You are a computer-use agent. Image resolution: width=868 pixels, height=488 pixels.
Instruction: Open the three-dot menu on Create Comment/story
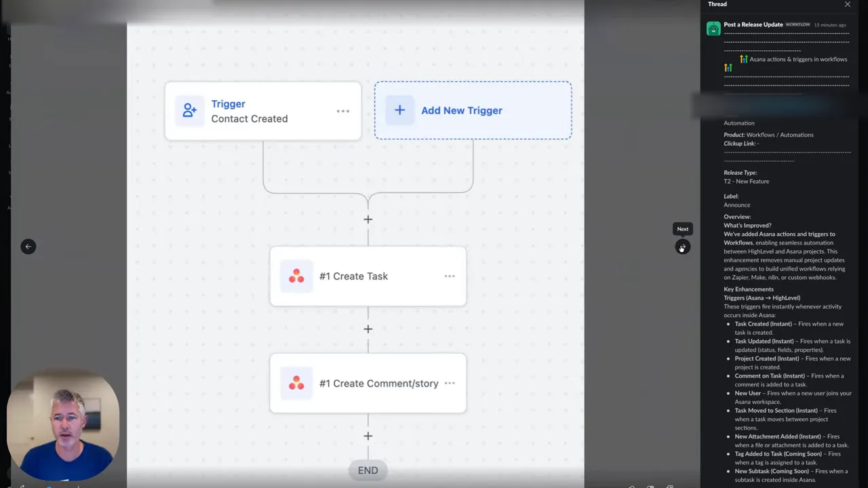pos(450,383)
